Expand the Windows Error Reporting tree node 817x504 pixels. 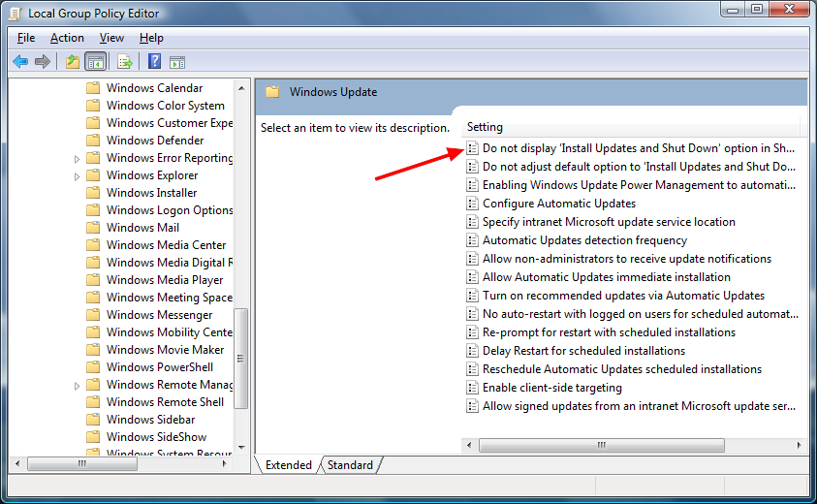77,159
